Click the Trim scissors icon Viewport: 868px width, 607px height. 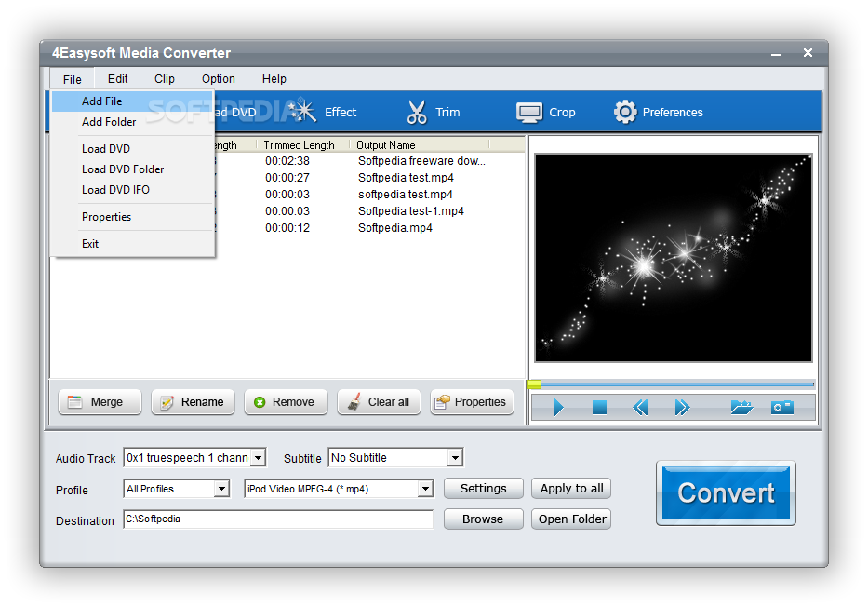(x=416, y=112)
